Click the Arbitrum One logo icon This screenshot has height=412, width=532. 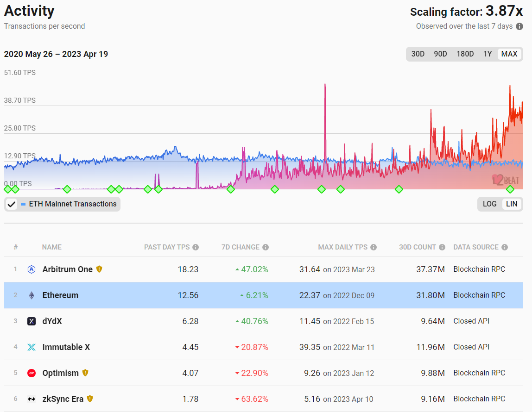pyautogui.click(x=31, y=269)
